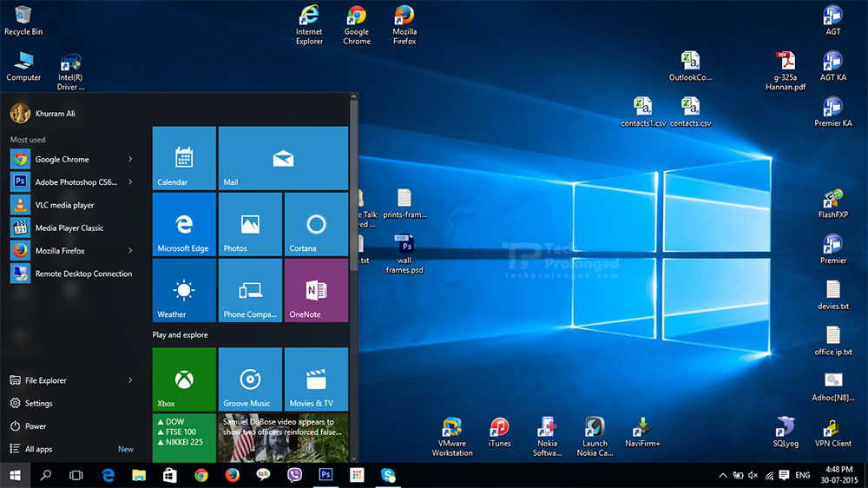868x488 pixels.
Task: Select the Computer desktop icon
Action: click(x=23, y=67)
